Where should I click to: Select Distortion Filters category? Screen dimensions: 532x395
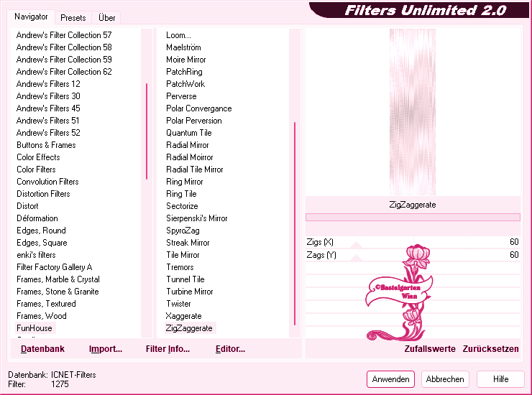(x=43, y=194)
